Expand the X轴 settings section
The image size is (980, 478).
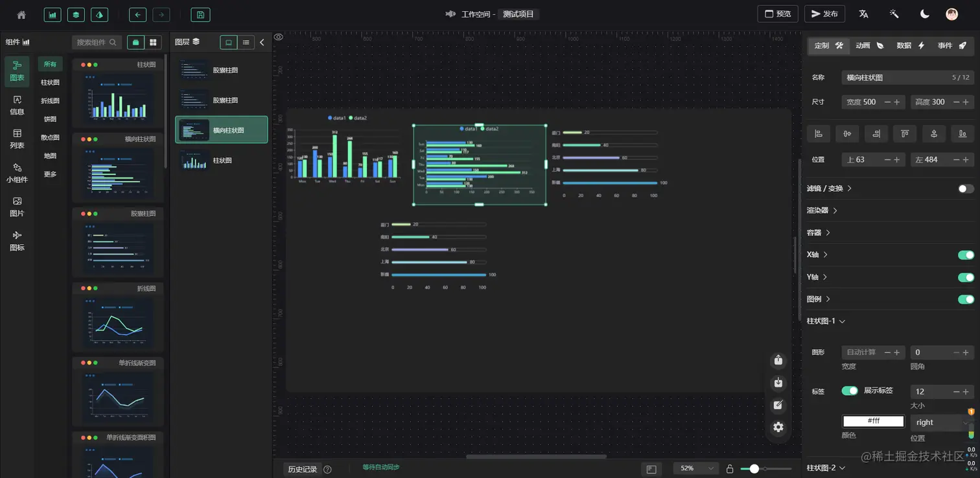click(817, 255)
